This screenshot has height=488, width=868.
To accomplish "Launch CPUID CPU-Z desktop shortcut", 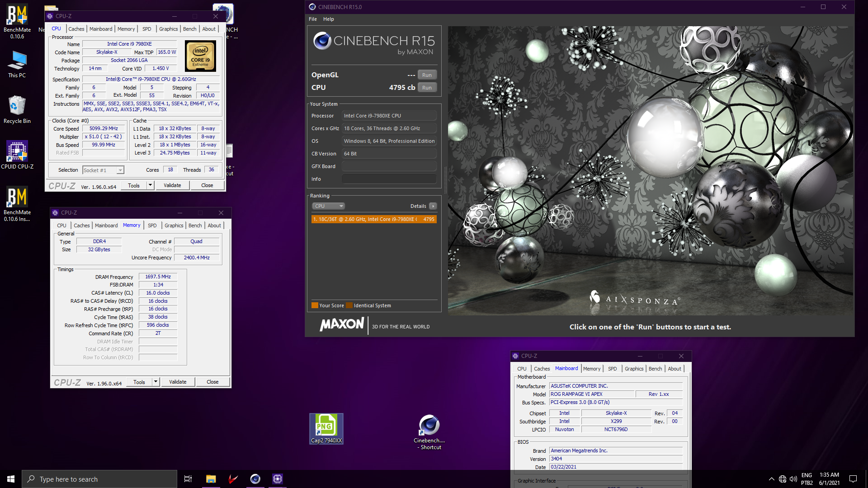I will (x=17, y=155).
